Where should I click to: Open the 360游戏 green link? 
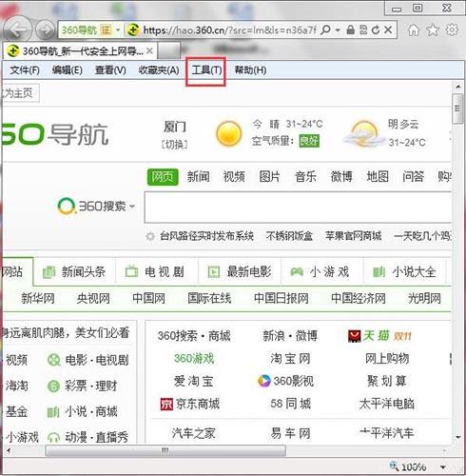click(194, 359)
